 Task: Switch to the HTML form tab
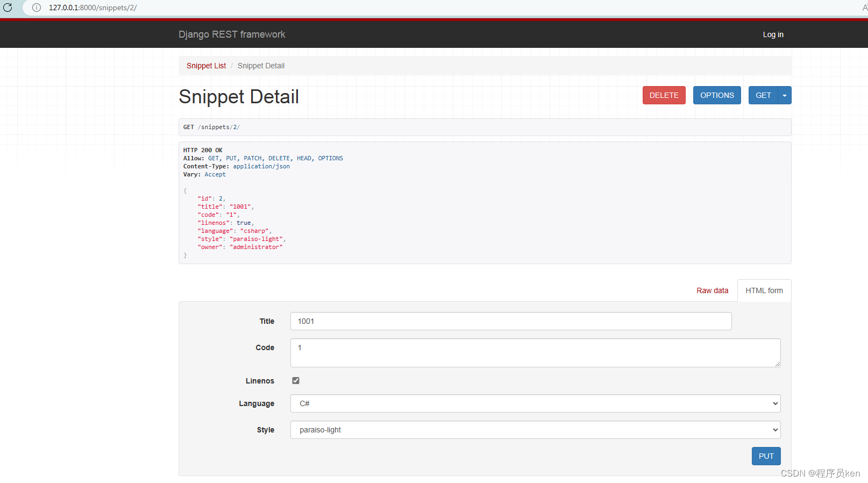(764, 290)
